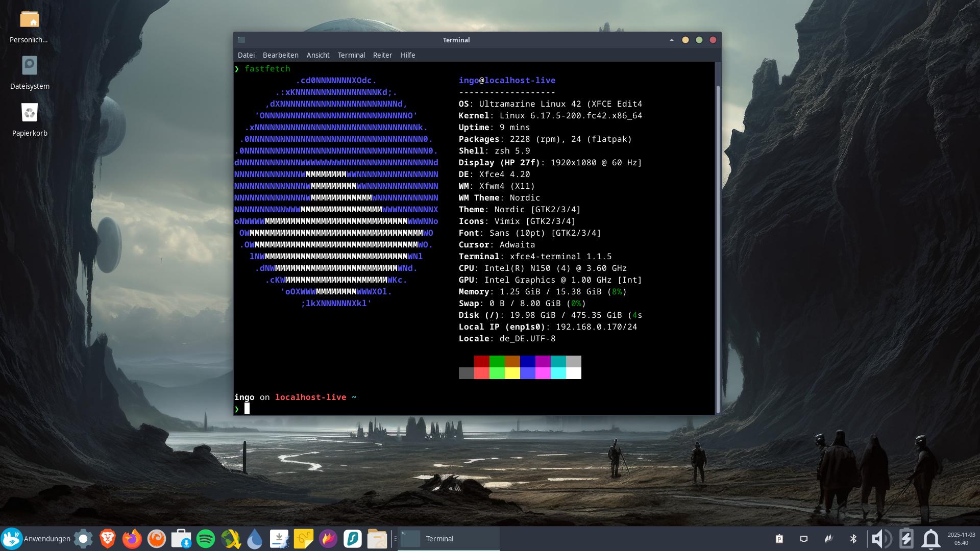Launch Spotify from the panel

pos(206,539)
